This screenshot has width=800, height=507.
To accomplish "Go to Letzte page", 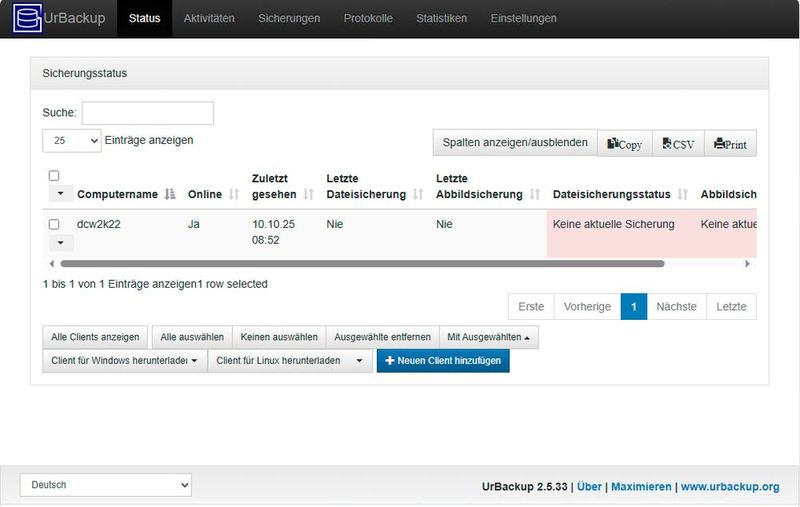I will click(731, 307).
